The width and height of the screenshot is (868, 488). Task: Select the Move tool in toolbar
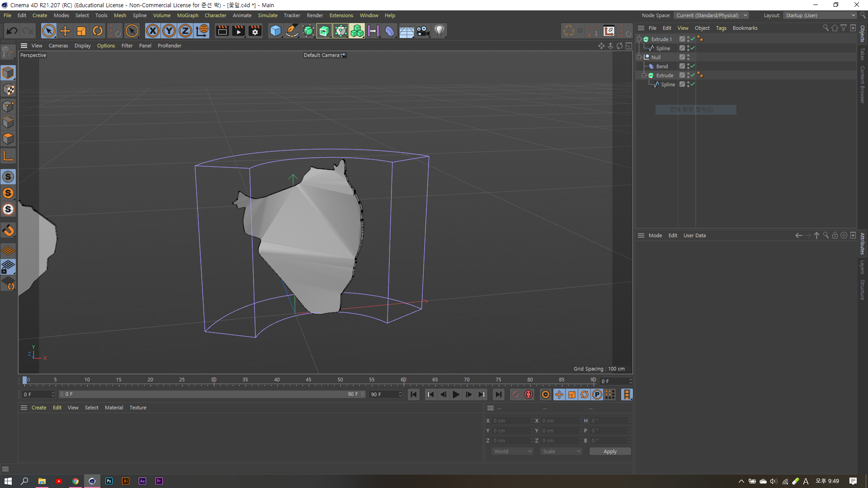pos(65,31)
